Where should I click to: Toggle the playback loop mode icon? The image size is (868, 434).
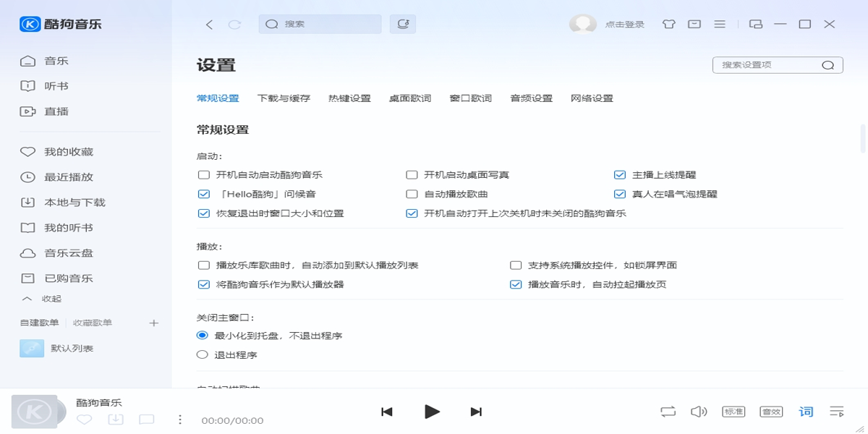click(667, 411)
